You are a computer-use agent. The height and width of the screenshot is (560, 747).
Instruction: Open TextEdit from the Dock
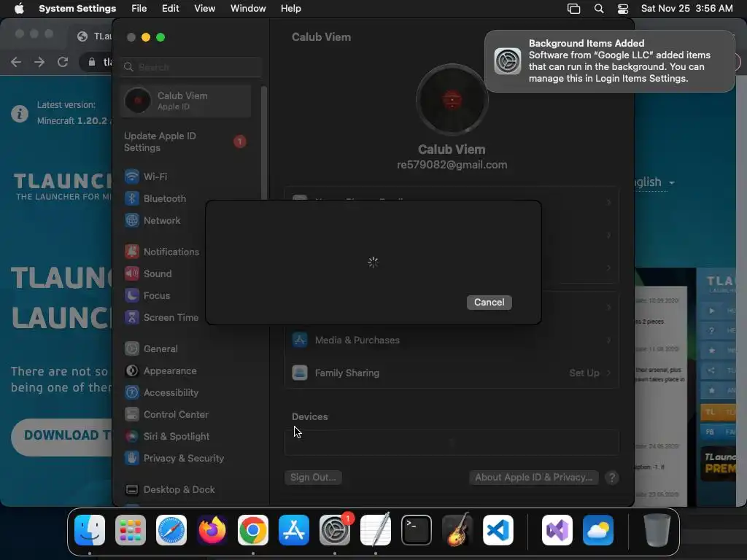(376, 530)
